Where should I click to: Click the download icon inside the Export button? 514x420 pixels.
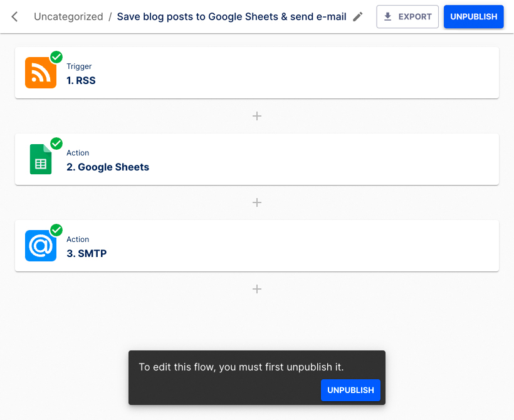point(389,17)
